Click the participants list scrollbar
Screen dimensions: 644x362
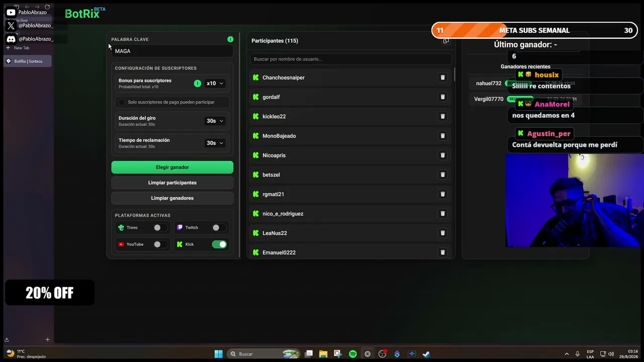click(x=454, y=74)
